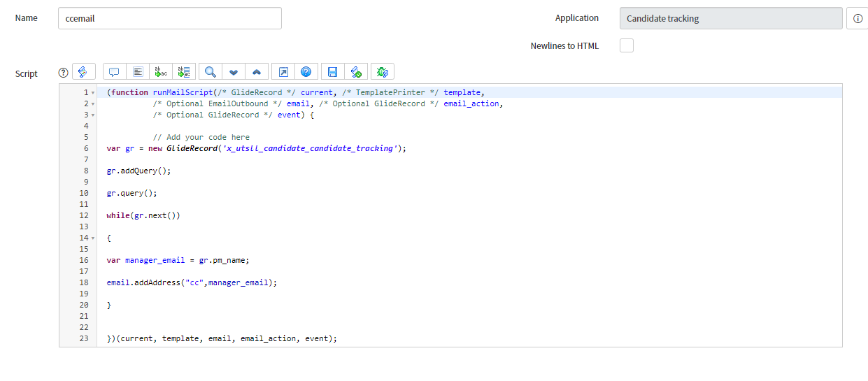Click the gr.query(); line
The width and height of the screenshot is (868, 381).
click(x=131, y=193)
